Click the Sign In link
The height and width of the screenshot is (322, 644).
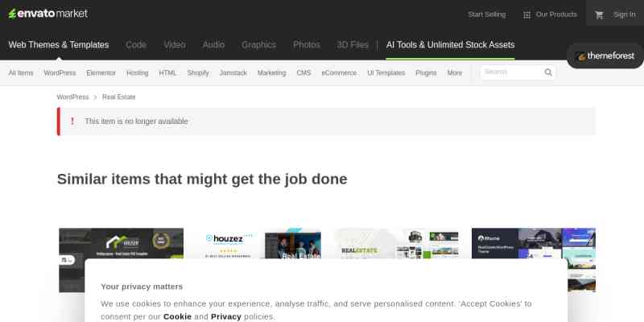[624, 14]
